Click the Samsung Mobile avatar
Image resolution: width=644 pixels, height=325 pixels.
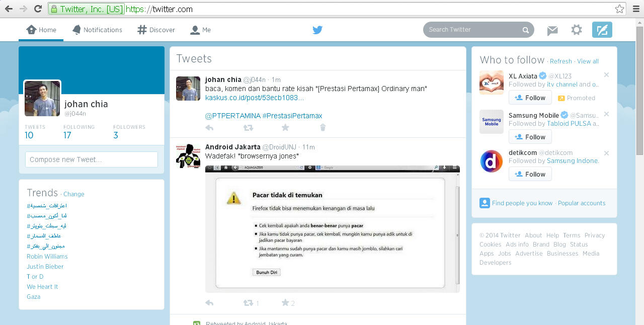492,122
